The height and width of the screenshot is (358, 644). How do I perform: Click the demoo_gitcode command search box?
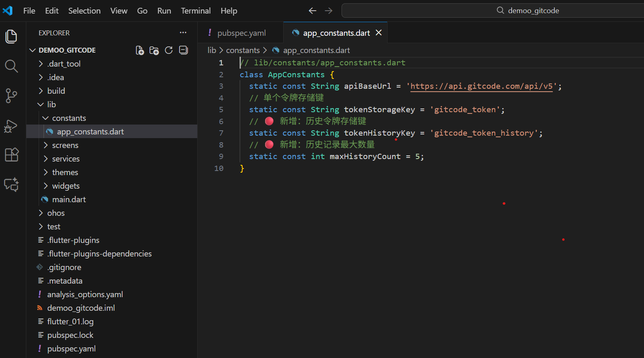(493, 11)
